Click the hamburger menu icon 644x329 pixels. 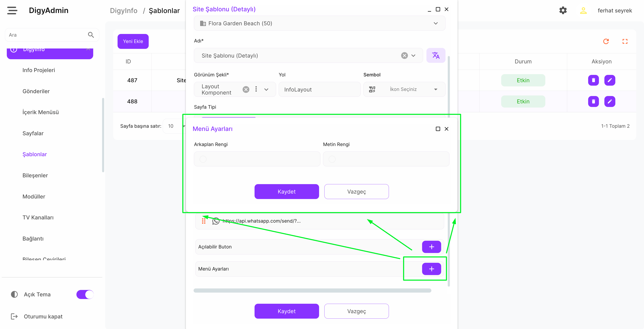point(12,11)
